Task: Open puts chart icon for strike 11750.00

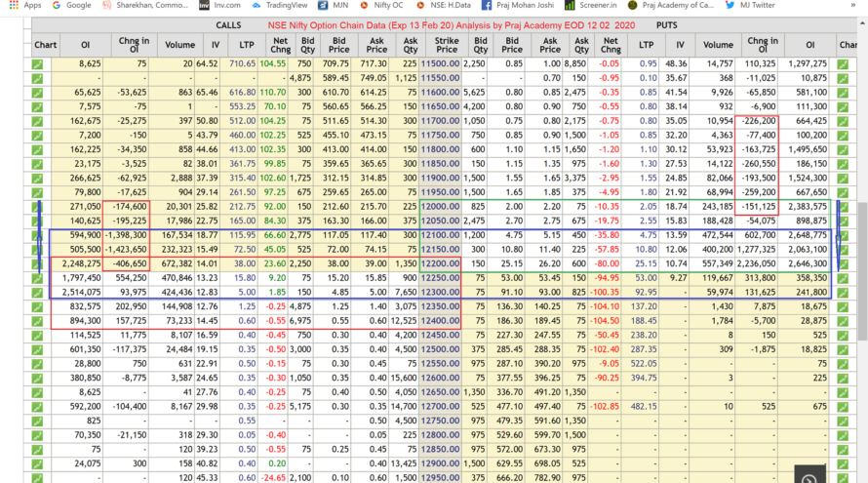Action: pyautogui.click(x=843, y=136)
